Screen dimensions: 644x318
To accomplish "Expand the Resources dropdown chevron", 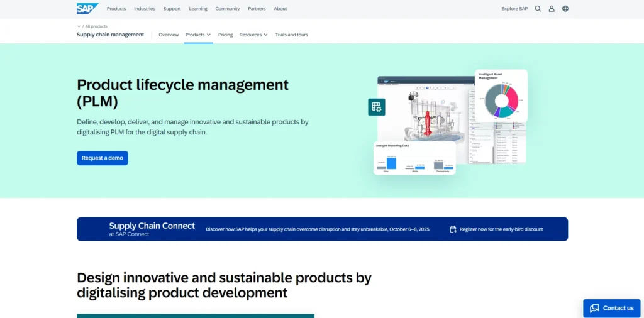I will [x=266, y=35].
